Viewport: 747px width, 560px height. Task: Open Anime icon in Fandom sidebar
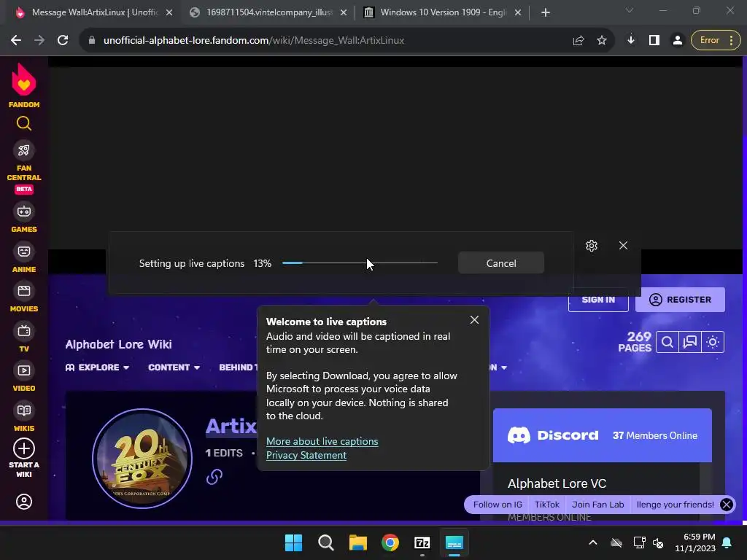pyautogui.click(x=24, y=252)
